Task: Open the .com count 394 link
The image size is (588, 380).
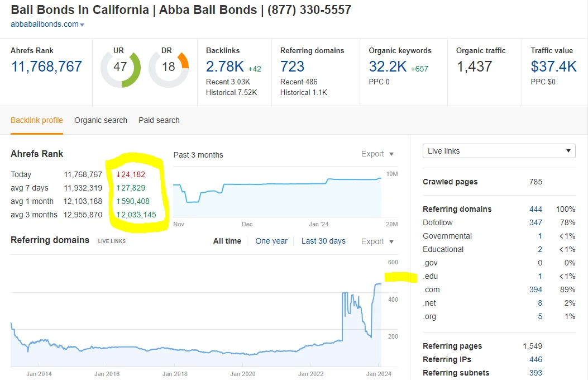Action: pos(536,290)
